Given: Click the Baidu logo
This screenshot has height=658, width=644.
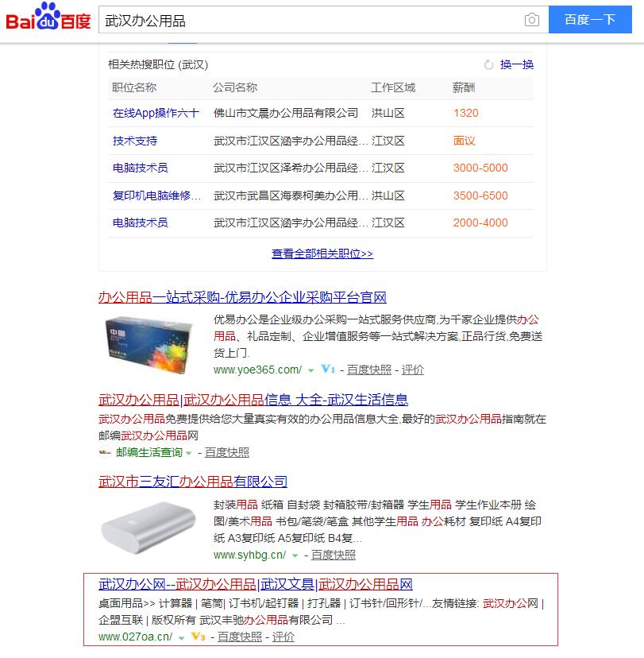Looking at the screenshot, I should [48, 17].
